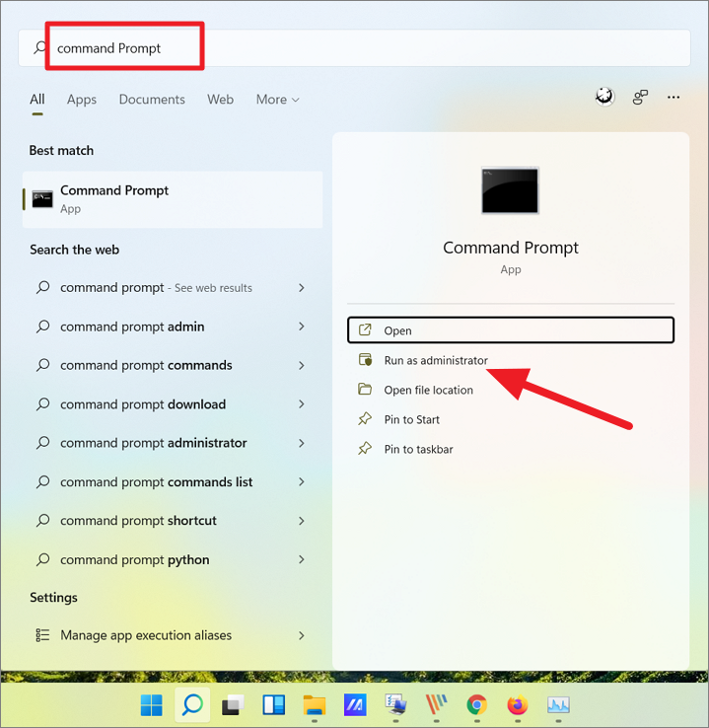Image resolution: width=709 pixels, height=728 pixels.
Task: Open Firefox from the taskbar
Action: click(x=518, y=705)
